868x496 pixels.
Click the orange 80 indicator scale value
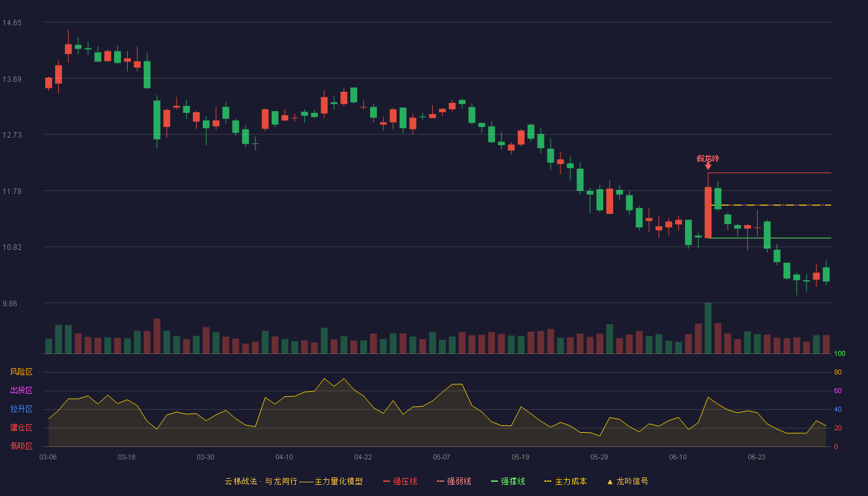838,373
